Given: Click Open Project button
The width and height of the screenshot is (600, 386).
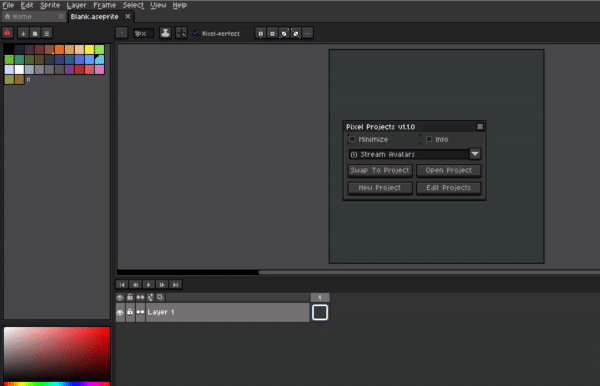Looking at the screenshot, I should pos(448,170).
